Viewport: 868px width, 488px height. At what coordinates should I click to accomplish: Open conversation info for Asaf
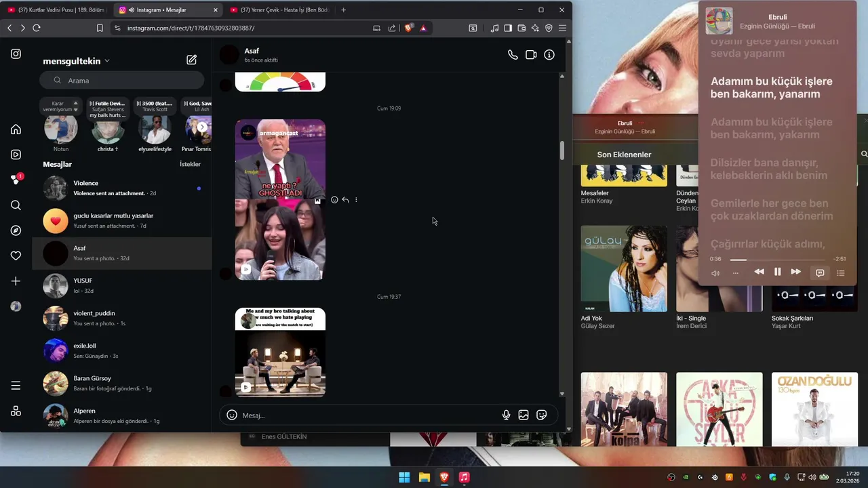click(x=549, y=55)
